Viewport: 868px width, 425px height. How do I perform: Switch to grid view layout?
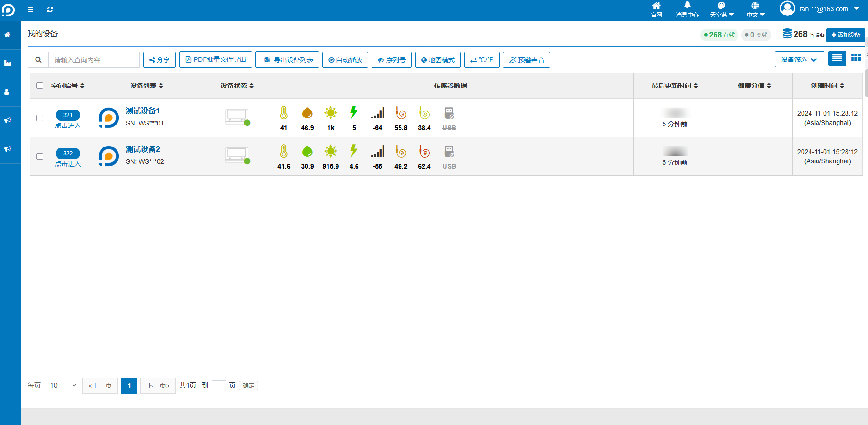(x=856, y=58)
